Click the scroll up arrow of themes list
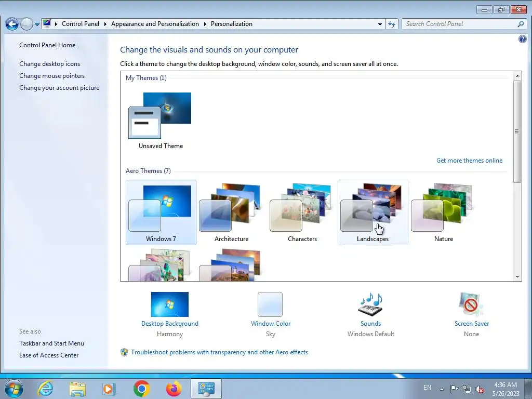This screenshot has width=532, height=399. coord(517,76)
